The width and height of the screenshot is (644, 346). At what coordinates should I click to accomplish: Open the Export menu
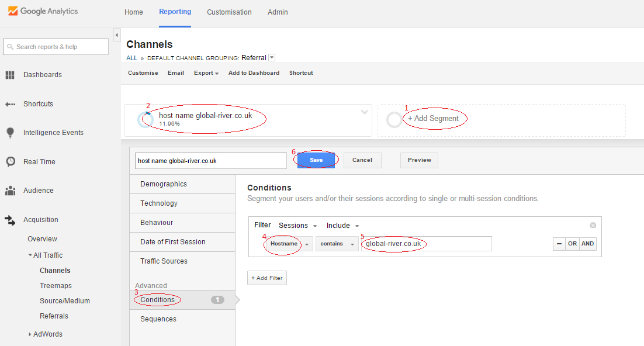[206, 72]
